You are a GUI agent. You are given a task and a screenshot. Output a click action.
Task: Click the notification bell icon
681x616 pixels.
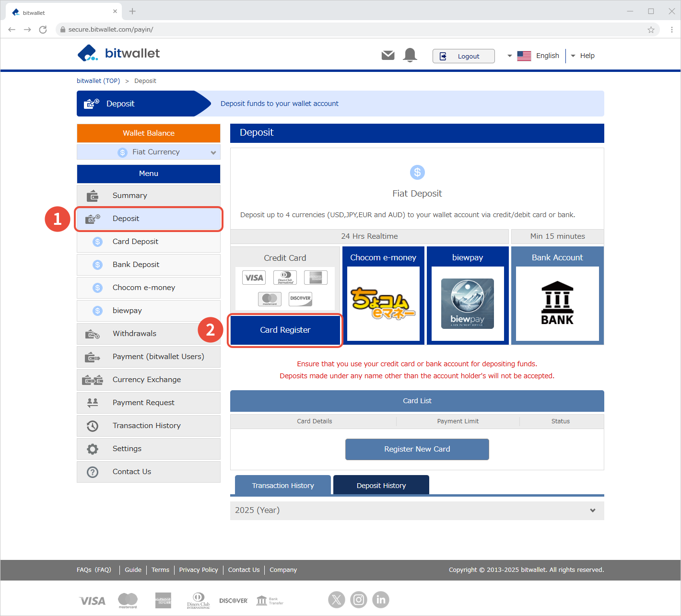pyautogui.click(x=410, y=56)
